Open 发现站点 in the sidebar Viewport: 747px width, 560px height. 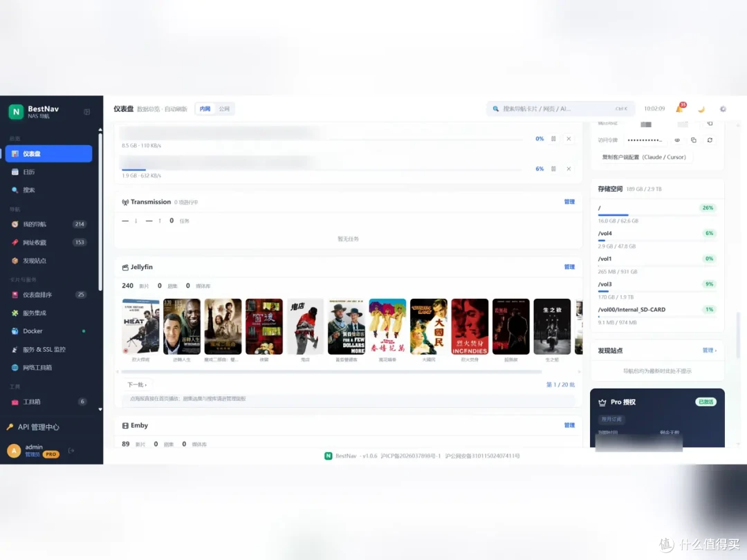pos(48,261)
